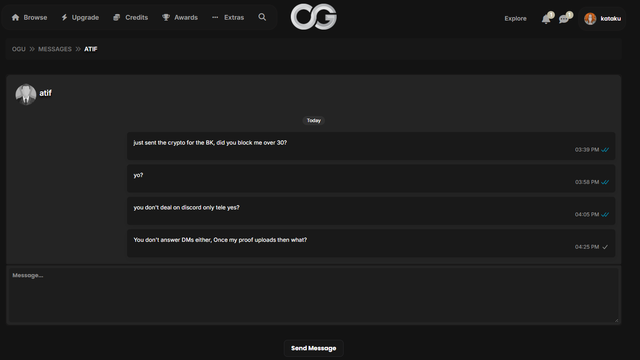
Task: Open the Upgrade menu item
Action: pos(80,18)
